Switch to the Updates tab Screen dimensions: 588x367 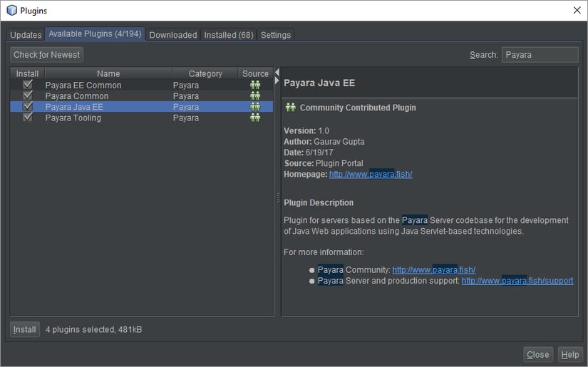(x=26, y=35)
